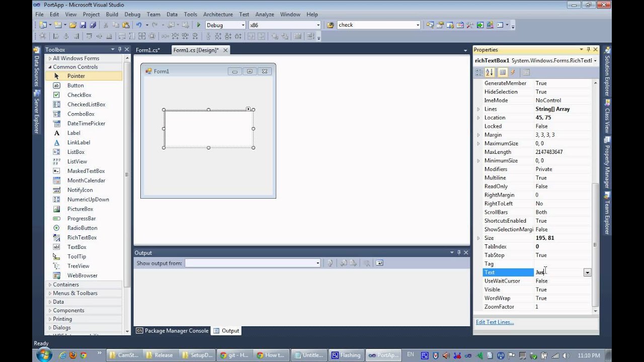
Task: Open the Build menu
Action: [x=112, y=15]
